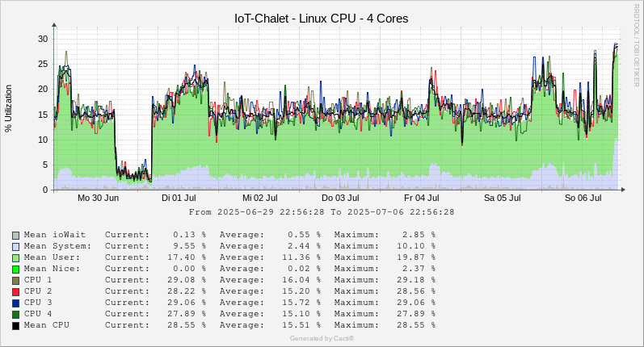644x347 pixels.
Task: Click the Mean User average value 11.36 %
Action: (x=301, y=257)
